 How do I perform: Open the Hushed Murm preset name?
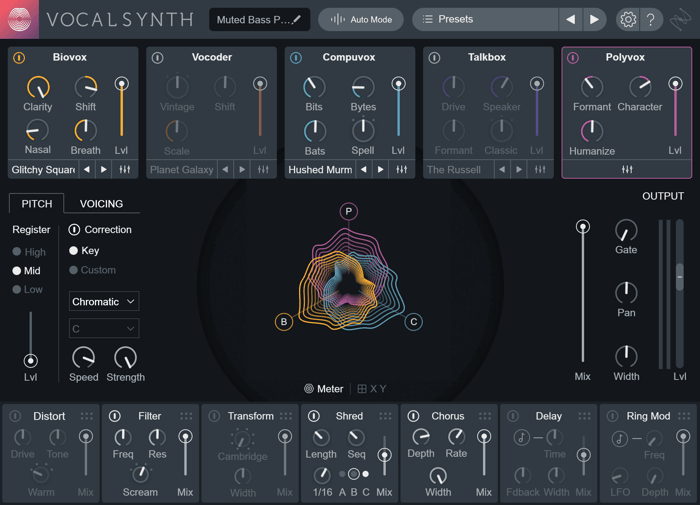coord(320,170)
